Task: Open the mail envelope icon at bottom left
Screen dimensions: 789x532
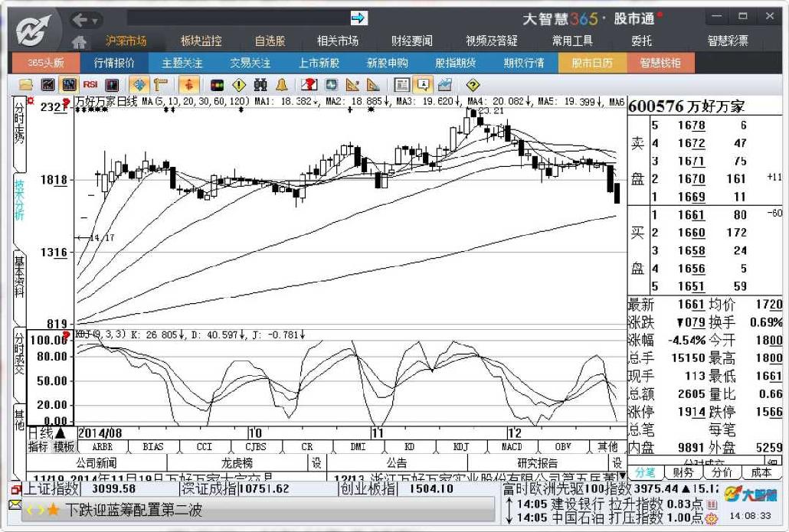Action: (15, 504)
